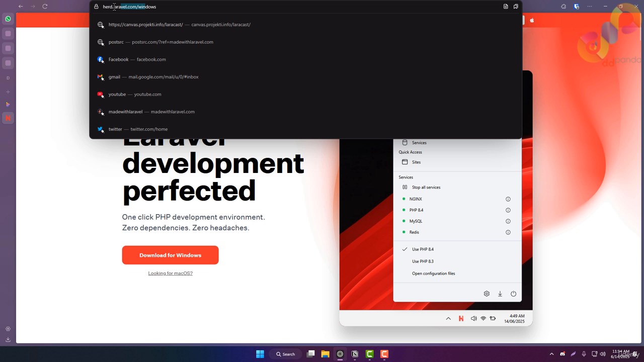Click the PHP 8.4 info icon
This screenshot has height=362, width=644.
pyautogui.click(x=508, y=210)
